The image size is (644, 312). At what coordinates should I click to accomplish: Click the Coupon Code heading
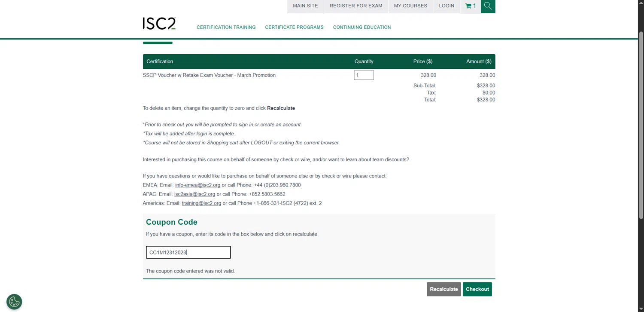click(x=172, y=222)
